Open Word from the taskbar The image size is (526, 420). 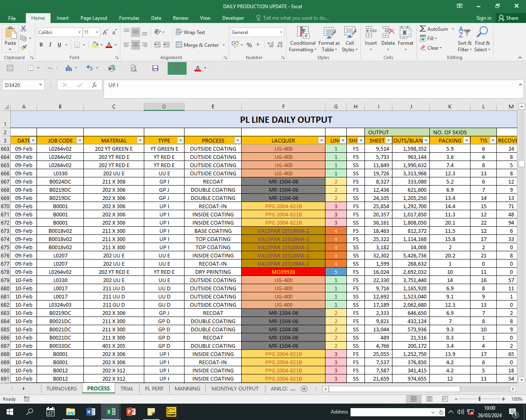[x=90, y=411]
